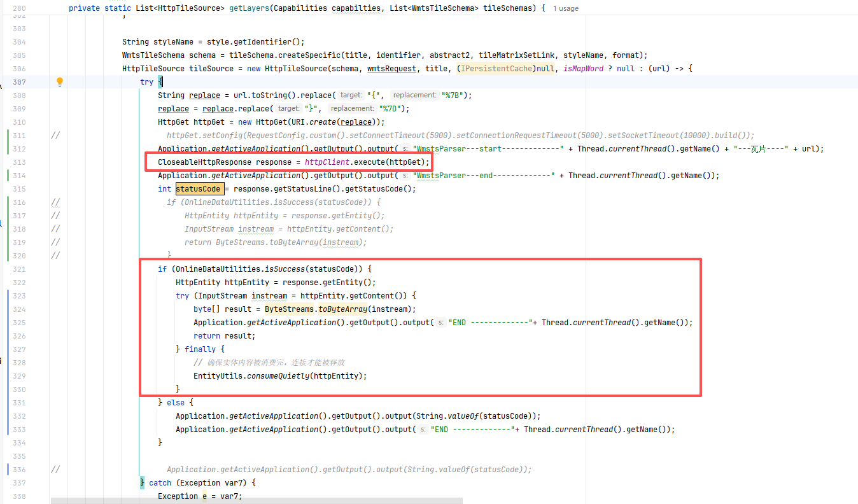This screenshot has width=858, height=504.
Task: Click isSuccess on line 321
Action: coord(285,269)
